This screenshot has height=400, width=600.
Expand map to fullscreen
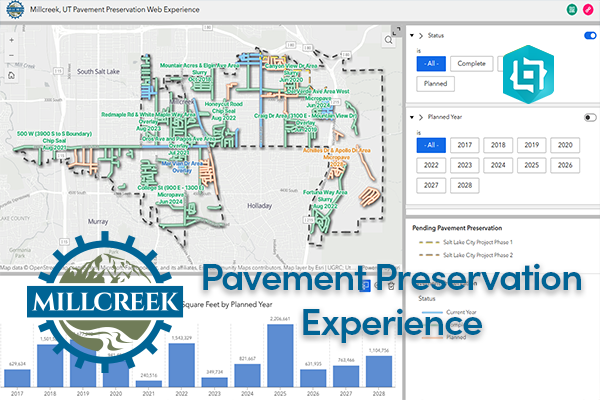pos(397,31)
